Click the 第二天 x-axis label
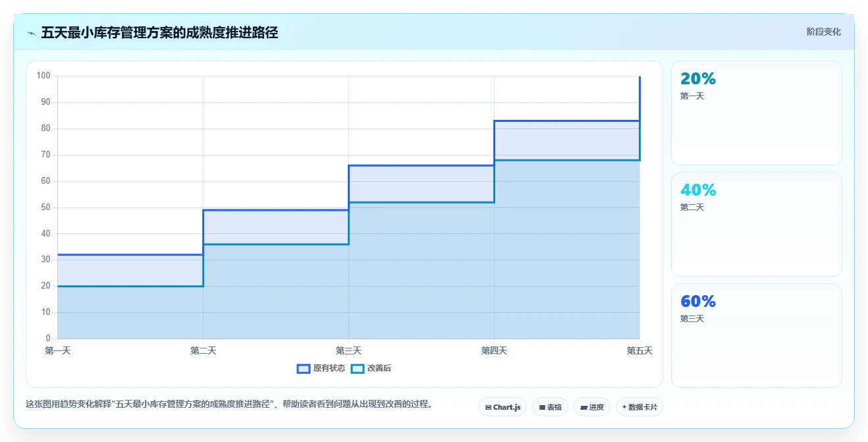The image size is (868, 442). [x=203, y=350]
